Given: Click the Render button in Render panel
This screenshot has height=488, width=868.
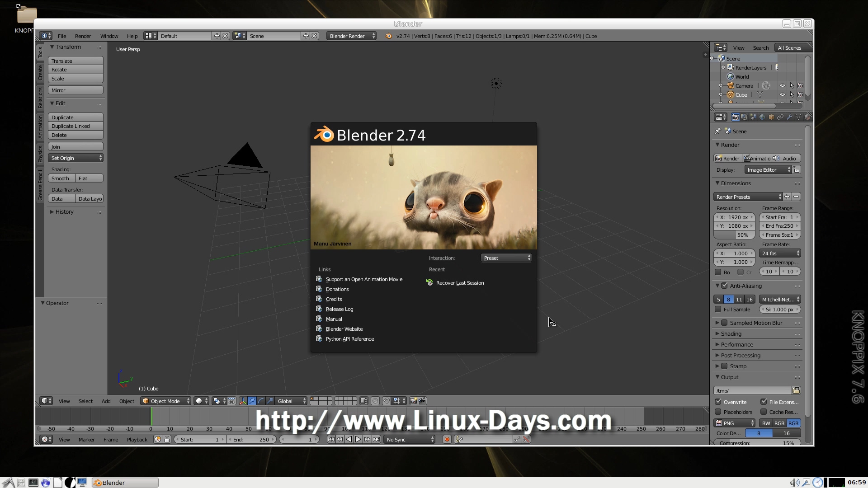Looking at the screenshot, I should 727,158.
